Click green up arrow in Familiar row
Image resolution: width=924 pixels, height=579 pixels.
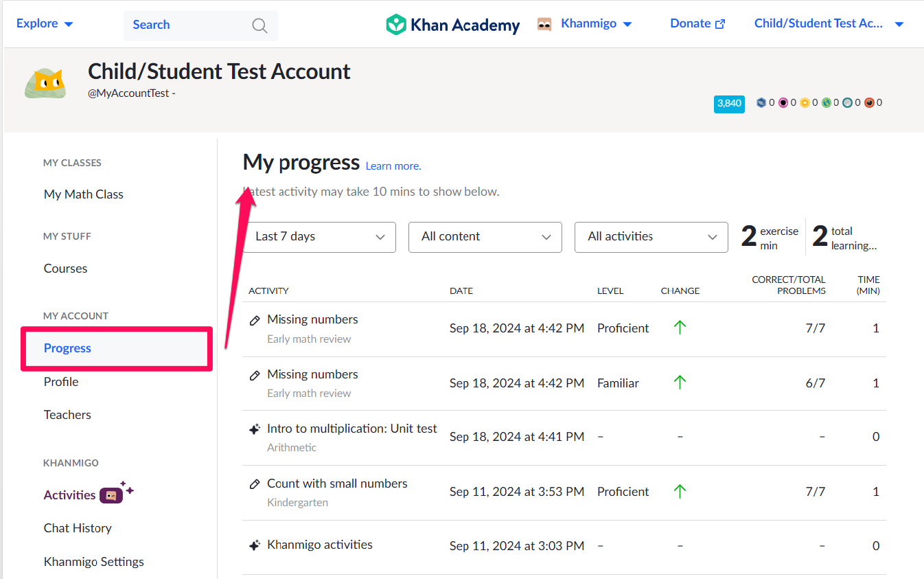pos(680,383)
